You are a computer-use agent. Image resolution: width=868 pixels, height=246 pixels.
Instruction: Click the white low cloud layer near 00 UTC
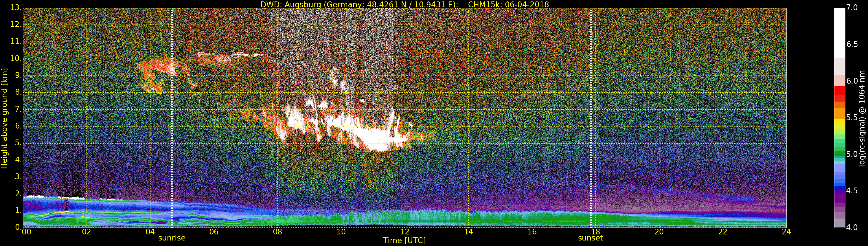(x=35, y=196)
